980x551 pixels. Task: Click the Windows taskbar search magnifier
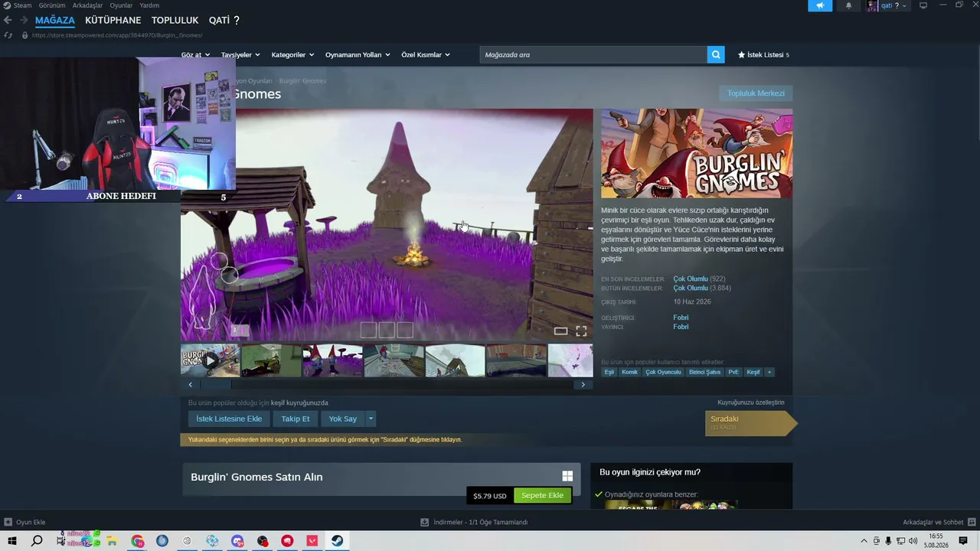pos(37,541)
